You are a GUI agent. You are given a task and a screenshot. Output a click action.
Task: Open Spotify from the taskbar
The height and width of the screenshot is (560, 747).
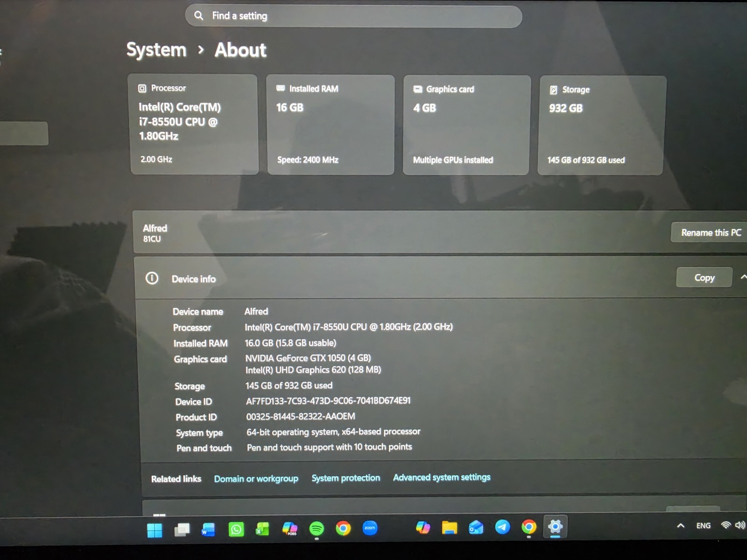[x=317, y=529]
